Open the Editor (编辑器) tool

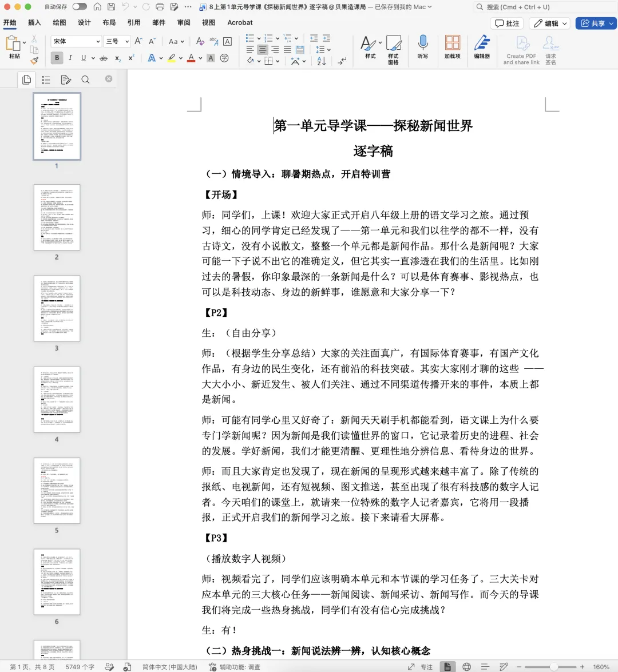pos(482,47)
